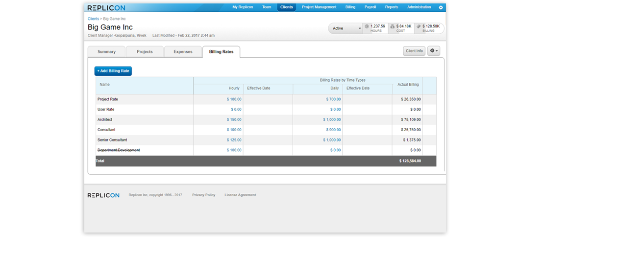Click Architect hourly rate $150.00
The height and width of the screenshot is (258, 644).
point(234,120)
